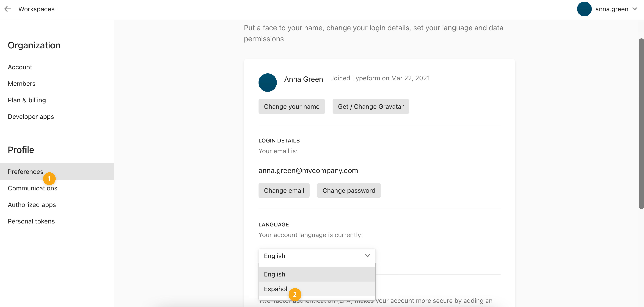The height and width of the screenshot is (307, 644).
Task: Open Personal tokens page
Action: [x=31, y=221]
